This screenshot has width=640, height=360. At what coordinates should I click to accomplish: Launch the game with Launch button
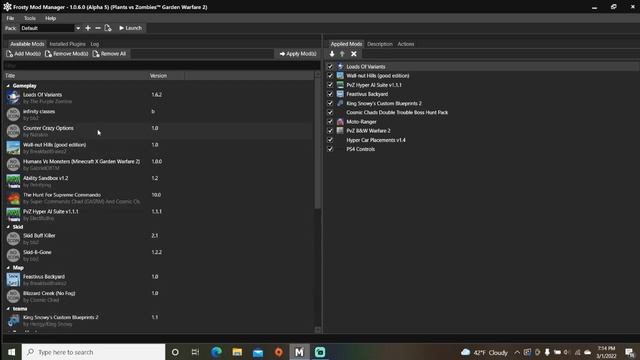pyautogui.click(x=130, y=28)
